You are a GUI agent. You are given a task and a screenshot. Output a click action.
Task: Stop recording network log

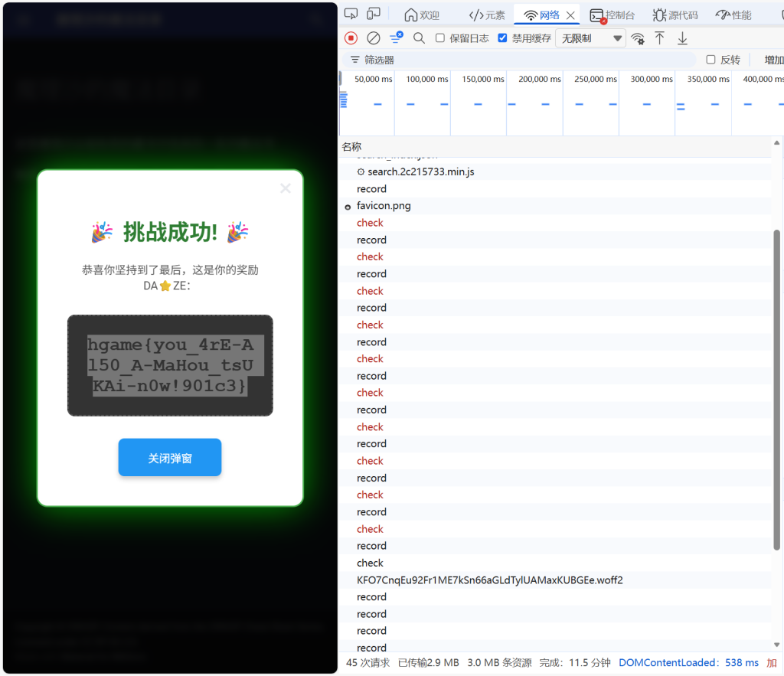[351, 38]
